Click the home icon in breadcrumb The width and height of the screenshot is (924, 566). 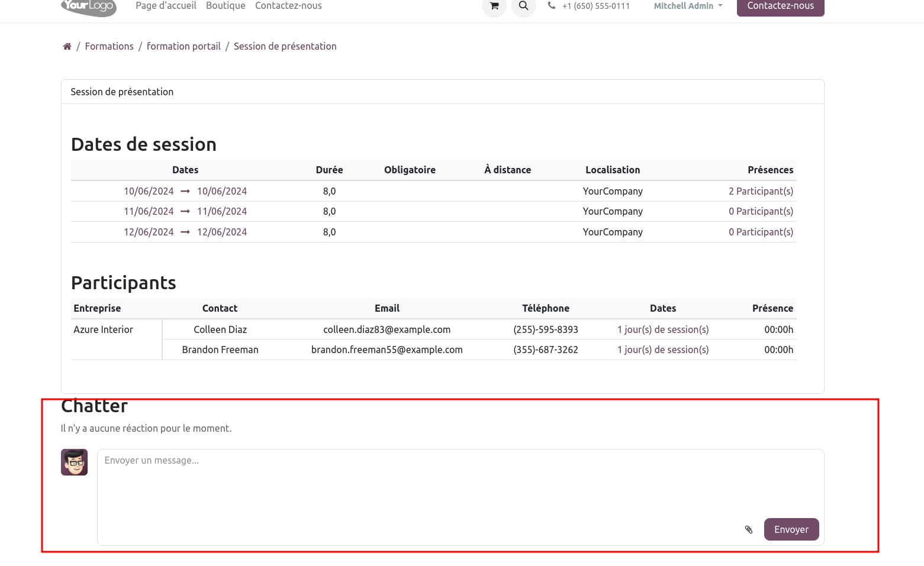pos(67,47)
